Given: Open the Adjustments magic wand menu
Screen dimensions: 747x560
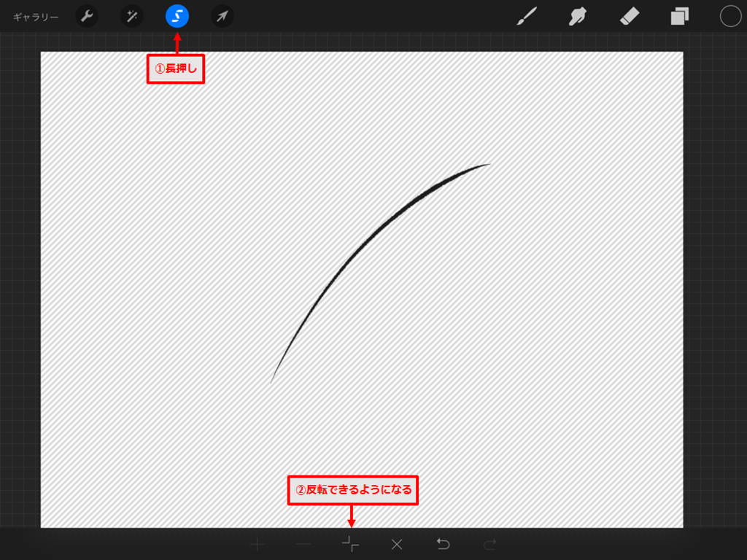Looking at the screenshot, I should (x=132, y=16).
